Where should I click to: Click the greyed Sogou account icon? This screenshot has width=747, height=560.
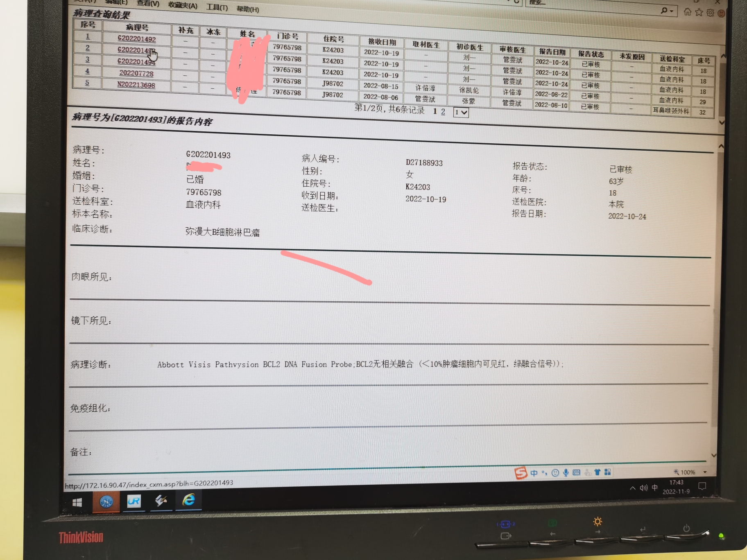[x=587, y=472]
